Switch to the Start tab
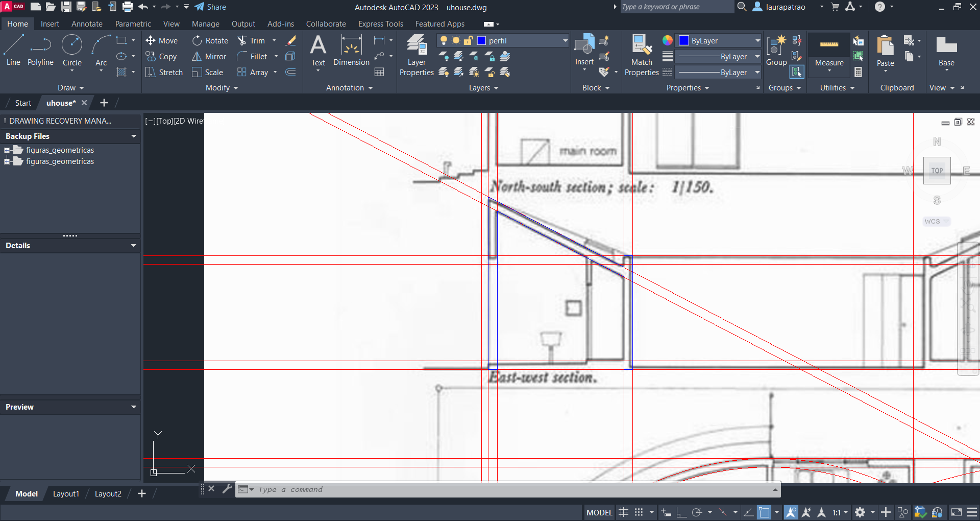 (23, 103)
